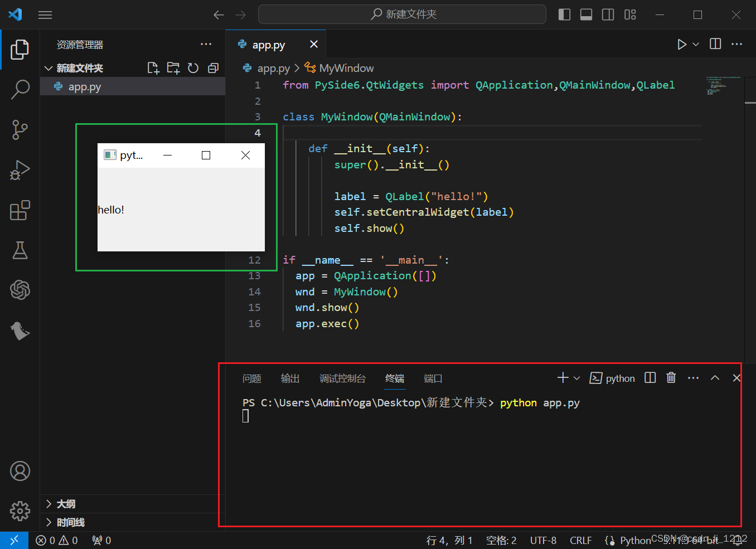Split the editor to the right
Viewport: 756px width, 549px height.
coord(715,44)
